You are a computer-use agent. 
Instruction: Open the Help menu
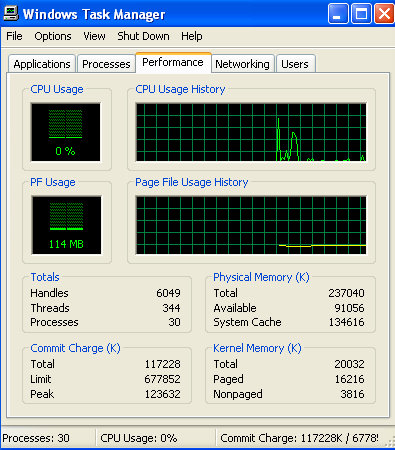tap(192, 36)
